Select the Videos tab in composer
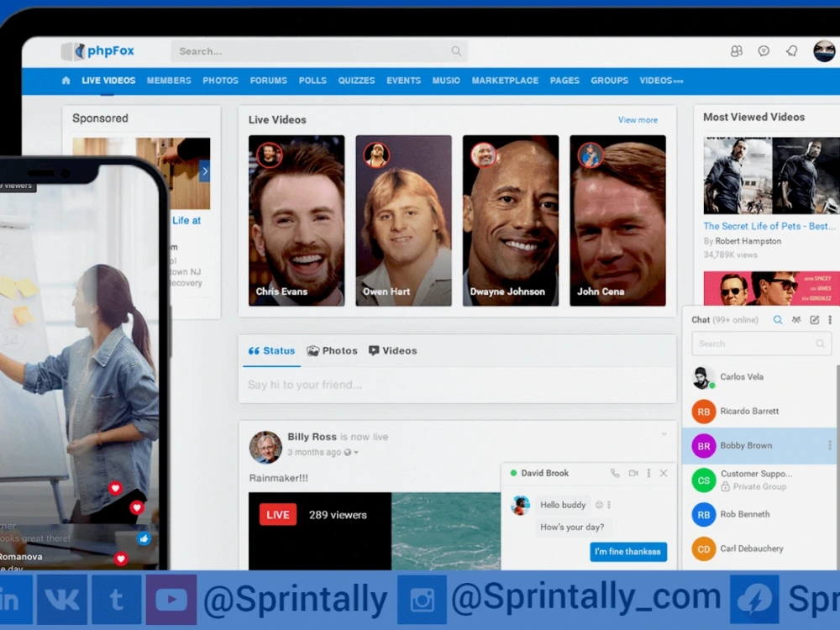840x630 pixels. coord(392,351)
